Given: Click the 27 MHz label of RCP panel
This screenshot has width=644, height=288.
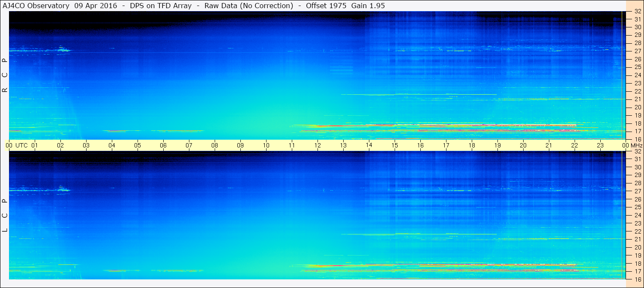Looking at the screenshot, I should [637, 51].
